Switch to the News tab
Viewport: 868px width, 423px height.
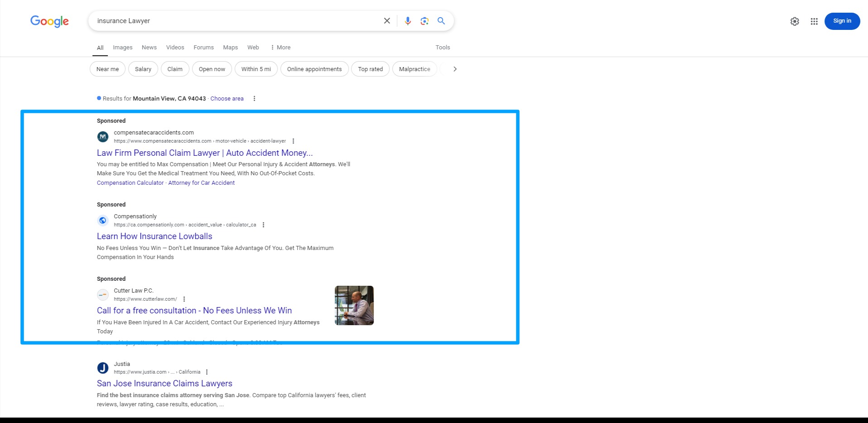tap(149, 48)
